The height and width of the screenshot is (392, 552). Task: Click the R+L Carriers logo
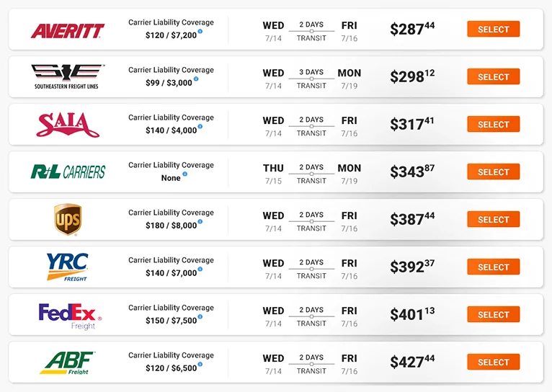(x=68, y=172)
